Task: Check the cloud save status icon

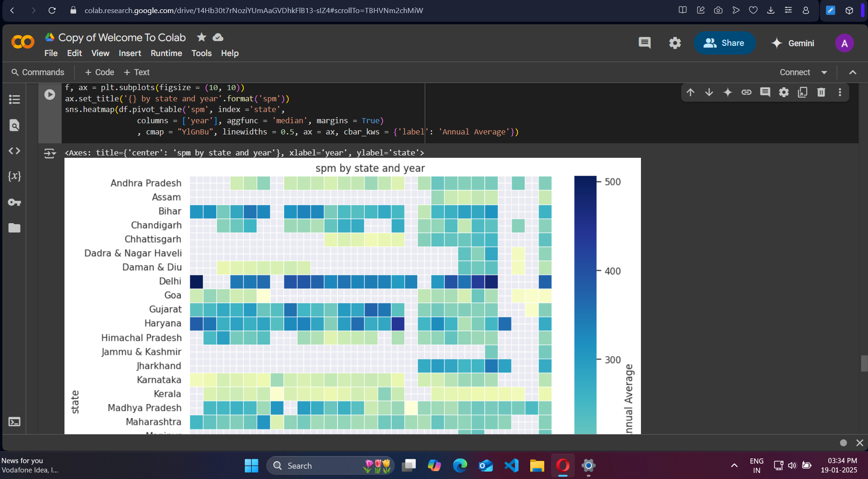Action: click(x=218, y=37)
